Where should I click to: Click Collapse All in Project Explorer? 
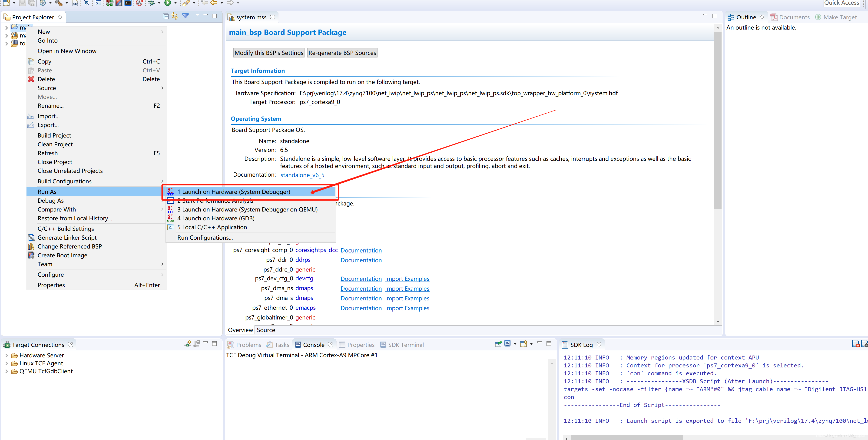[166, 16]
